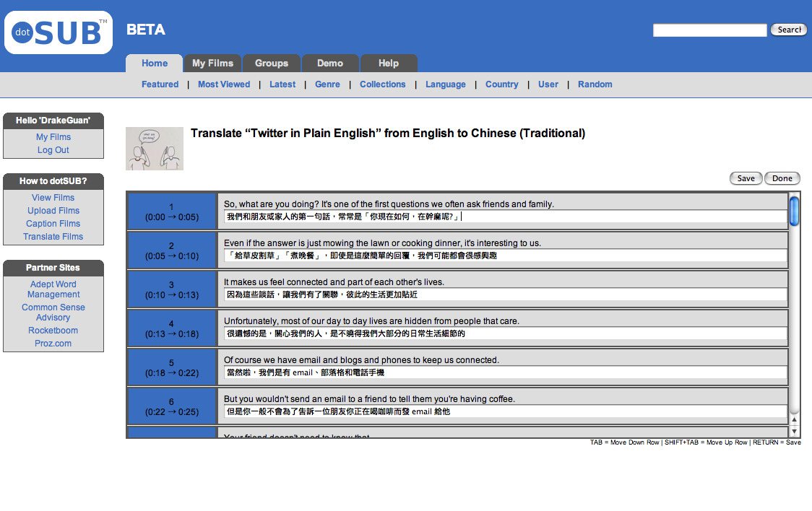Viewport: 812px width, 511px height.
Task: Click the scrollbar up arrow
Action: [x=795, y=420]
